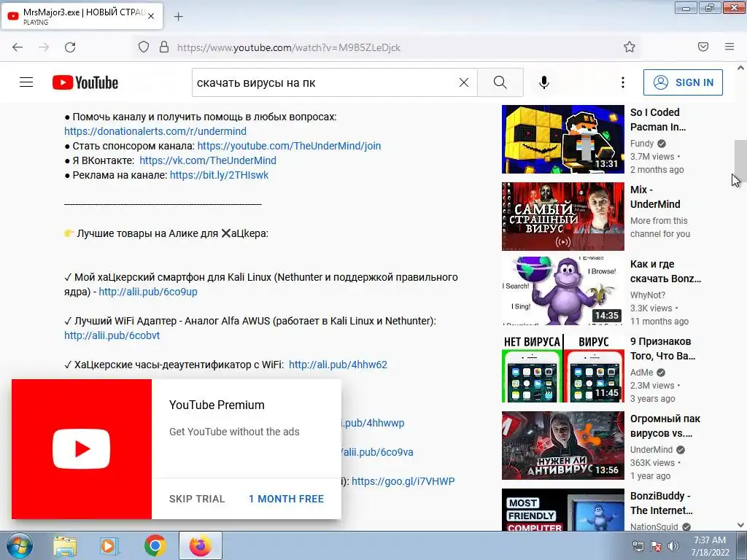Click '9 Признаков Того, Что Ва...' title
This screenshot has width=747, height=560.
pyautogui.click(x=662, y=349)
